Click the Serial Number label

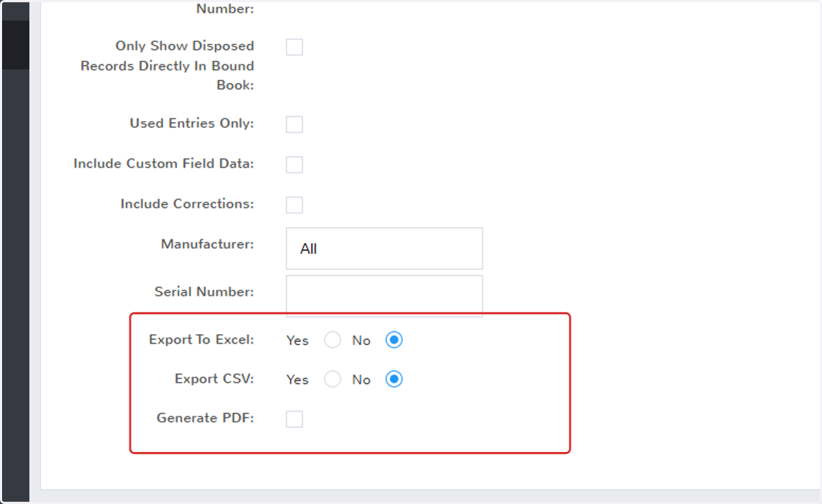coord(204,292)
